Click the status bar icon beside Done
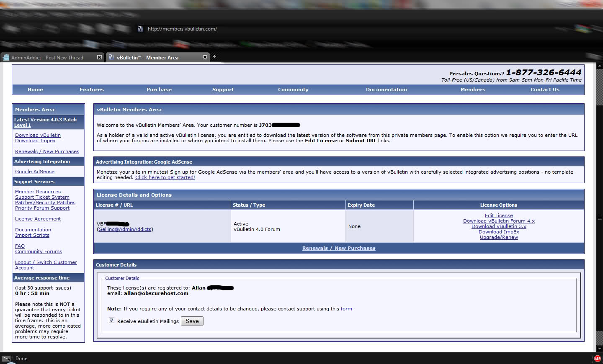This screenshot has height=364, width=603. pyautogui.click(x=6, y=359)
